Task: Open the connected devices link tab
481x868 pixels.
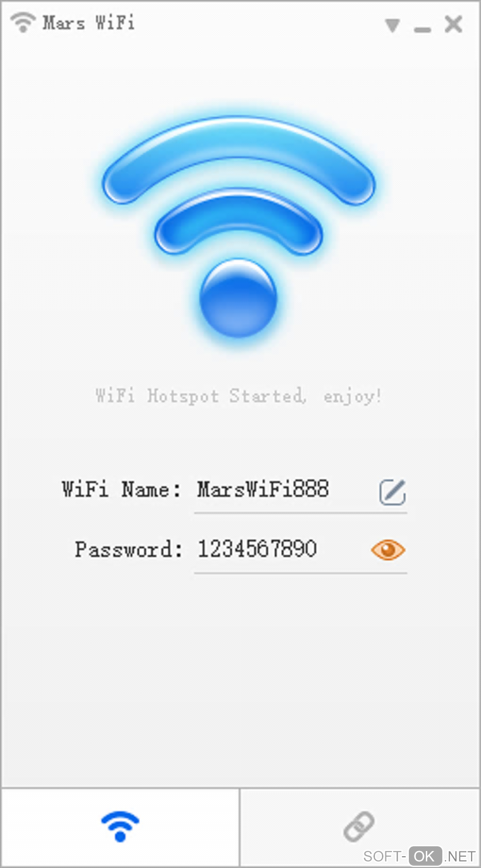Action: click(359, 826)
